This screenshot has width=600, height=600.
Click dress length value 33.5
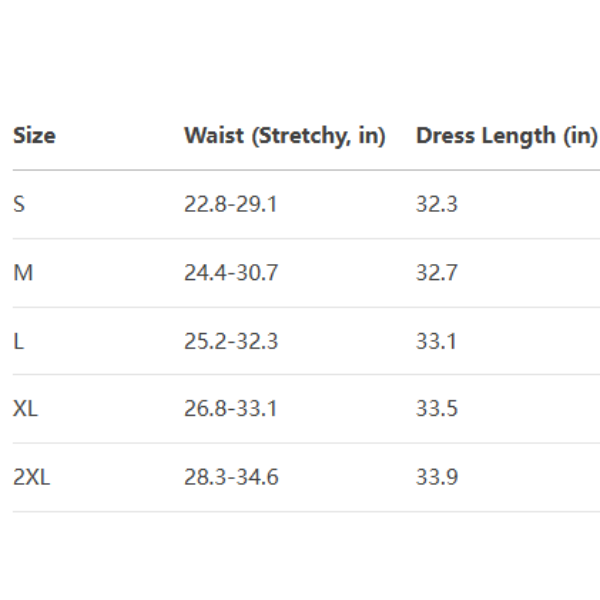tap(436, 409)
